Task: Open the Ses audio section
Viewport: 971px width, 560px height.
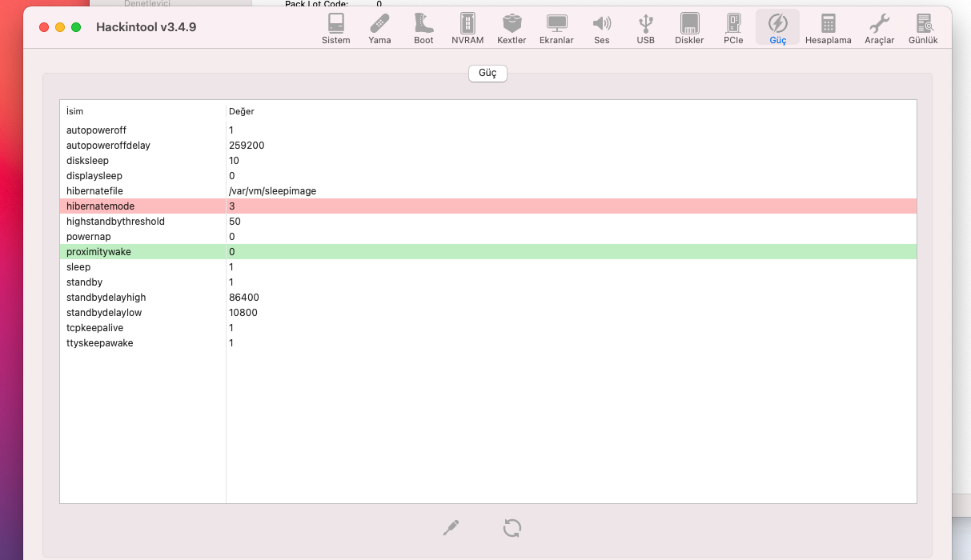Action: point(601,28)
